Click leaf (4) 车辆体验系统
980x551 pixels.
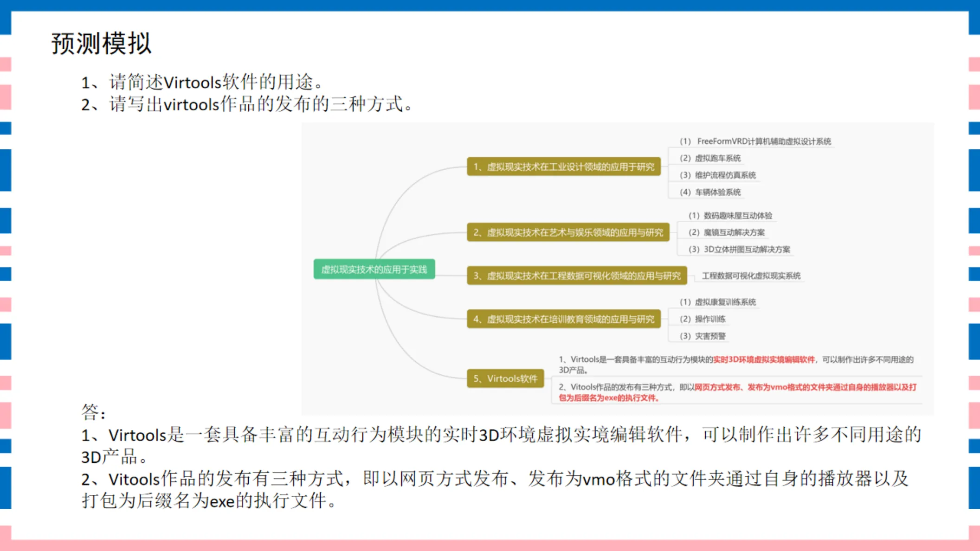710,192
